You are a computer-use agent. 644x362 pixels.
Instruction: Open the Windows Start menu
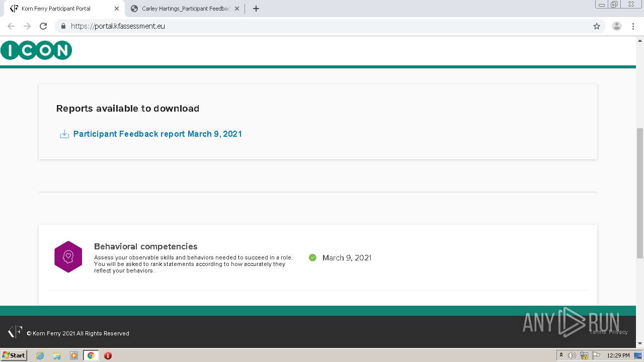tap(14, 355)
